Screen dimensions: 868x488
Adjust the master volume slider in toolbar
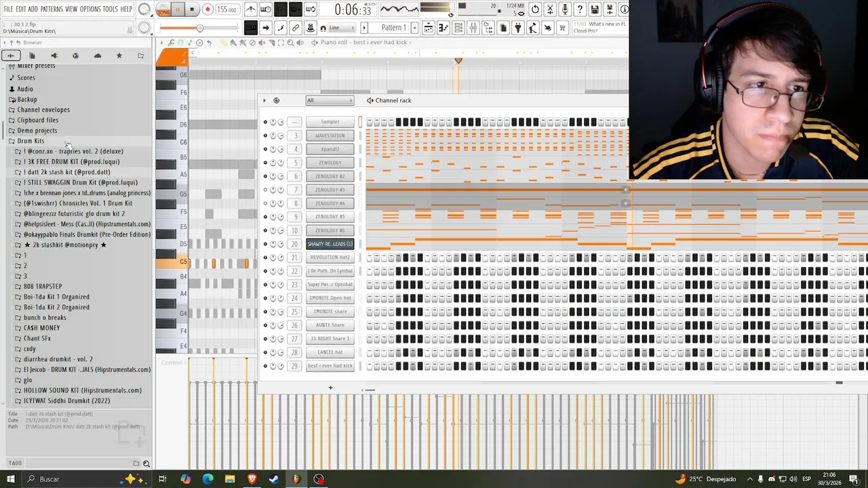coord(199,28)
